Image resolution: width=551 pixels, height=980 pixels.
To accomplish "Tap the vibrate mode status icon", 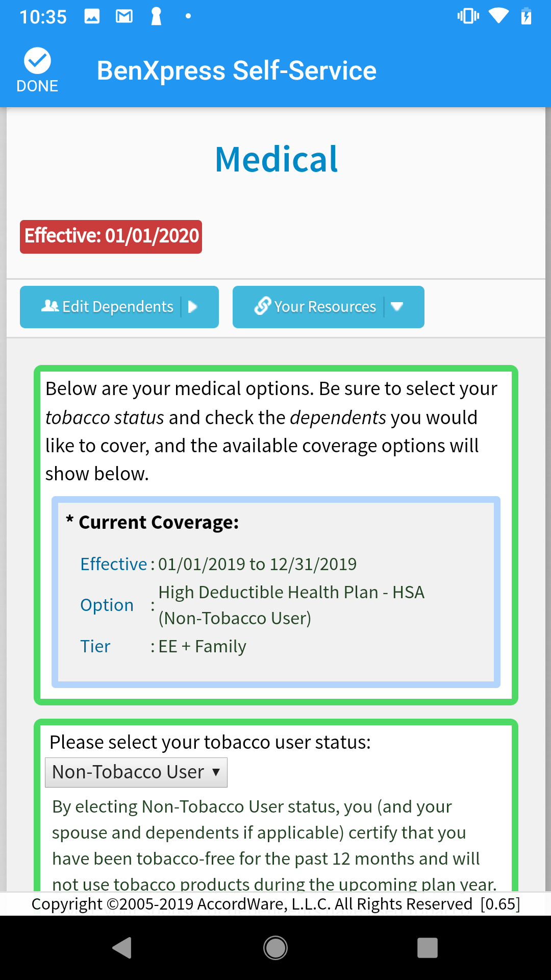I will 468,16.
